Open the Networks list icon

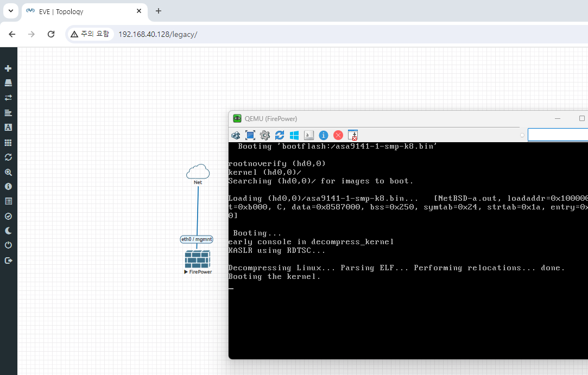(8, 98)
